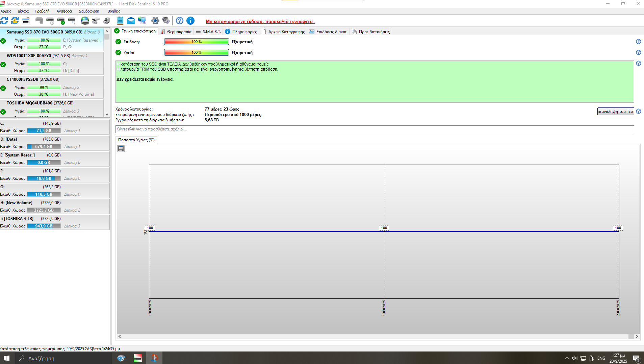644x364 pixels.
Task: Click the blue refresh arrows toolbar icon
Action: 4,21
